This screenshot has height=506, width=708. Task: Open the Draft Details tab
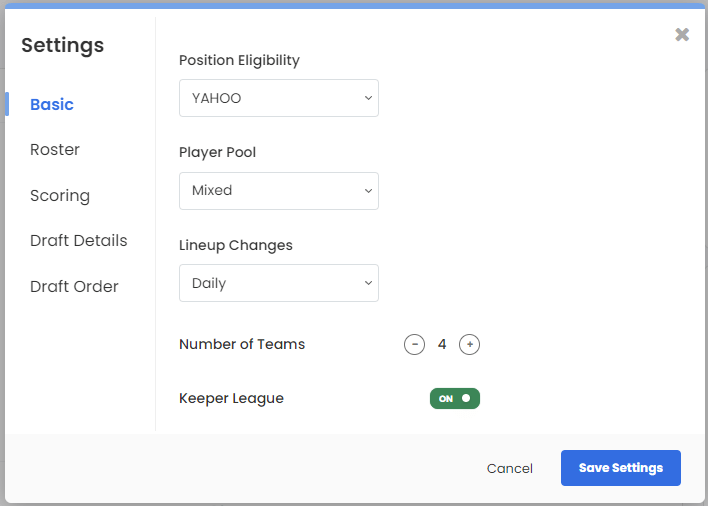click(x=79, y=241)
